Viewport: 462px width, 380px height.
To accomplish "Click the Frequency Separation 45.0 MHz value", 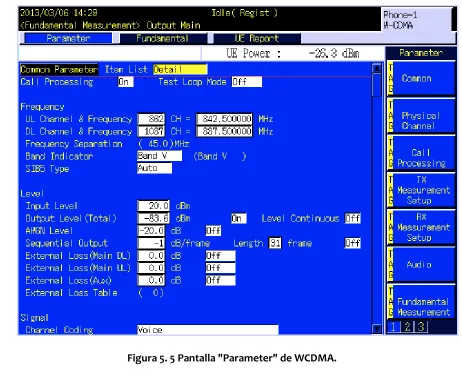I will (x=163, y=144).
